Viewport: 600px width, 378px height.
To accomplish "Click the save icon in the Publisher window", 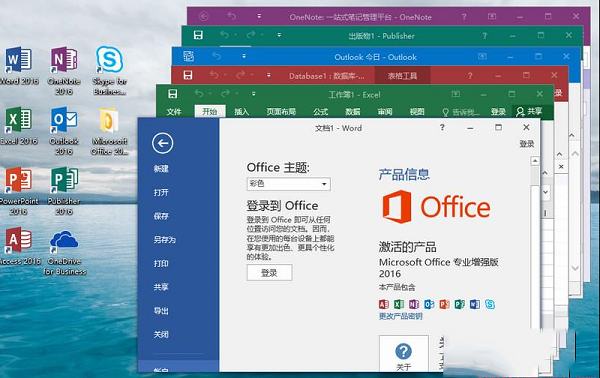I will (198, 35).
